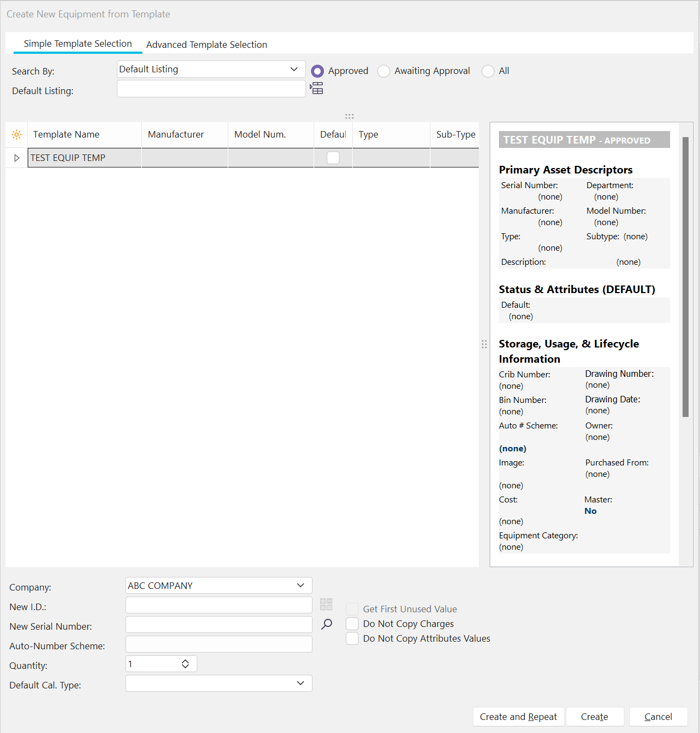700x733 pixels.
Task: Switch to Advanced Template Selection tab
Action: pos(207,45)
